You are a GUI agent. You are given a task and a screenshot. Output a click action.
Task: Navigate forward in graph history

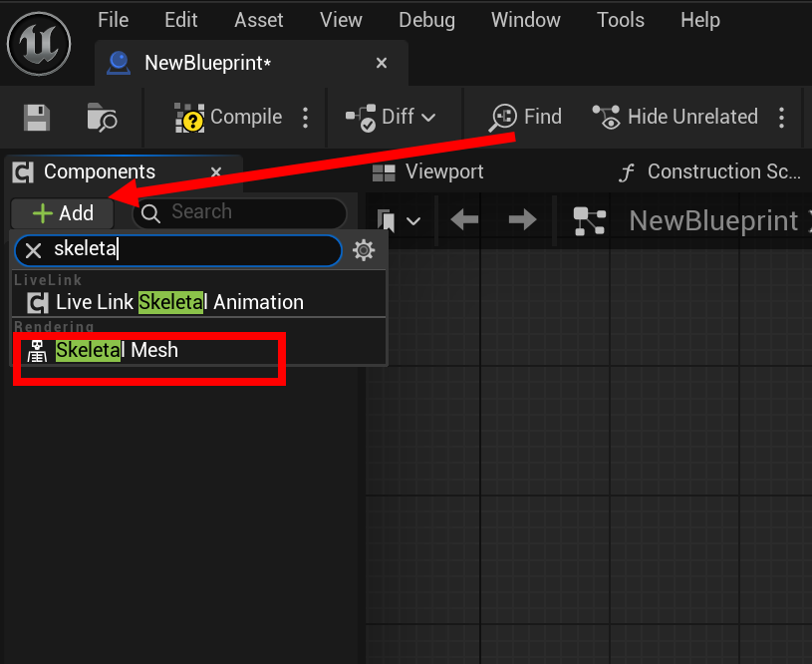tap(522, 219)
